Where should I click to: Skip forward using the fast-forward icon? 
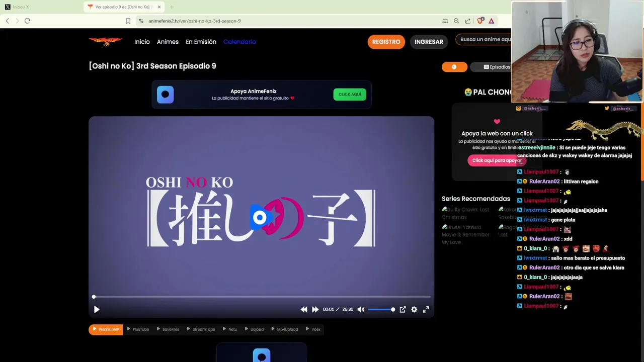(x=315, y=310)
